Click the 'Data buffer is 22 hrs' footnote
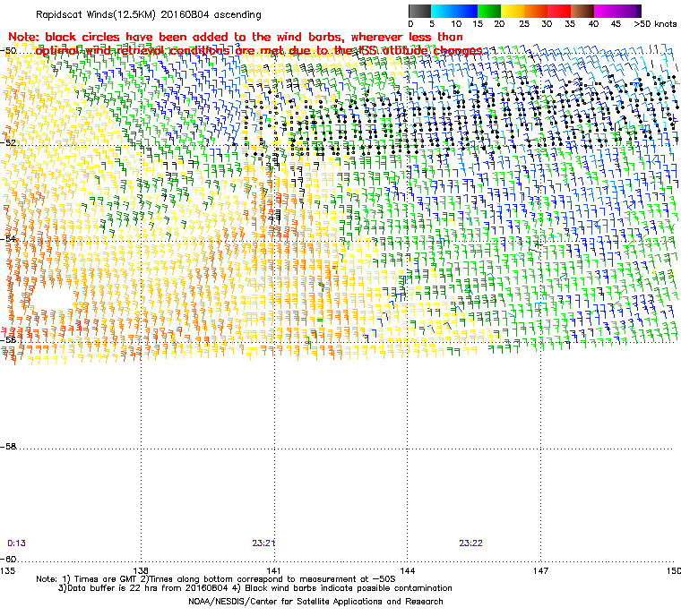681x616 pixels. [255, 588]
